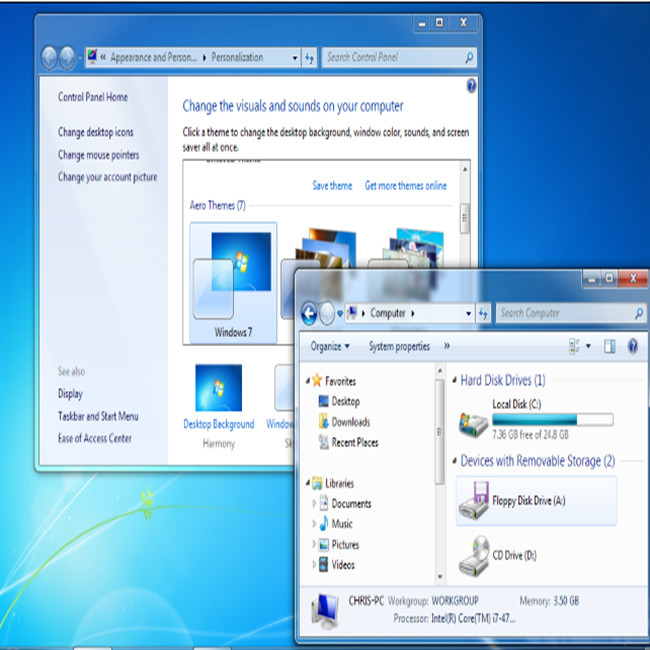Click Forward arrow in Personalization window
Screen dimensions: 650x650
tap(67, 57)
